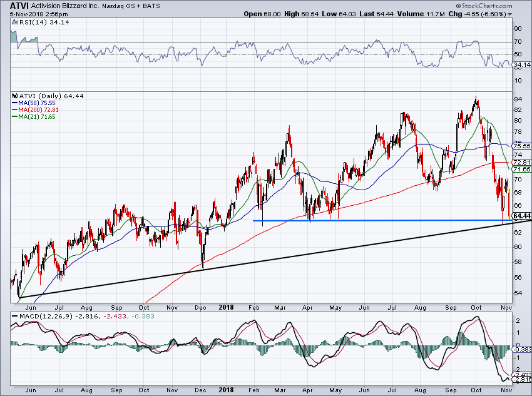The height and width of the screenshot is (396, 532).
Task: Click the 75.55 price tag on right axis
Action: [521, 146]
